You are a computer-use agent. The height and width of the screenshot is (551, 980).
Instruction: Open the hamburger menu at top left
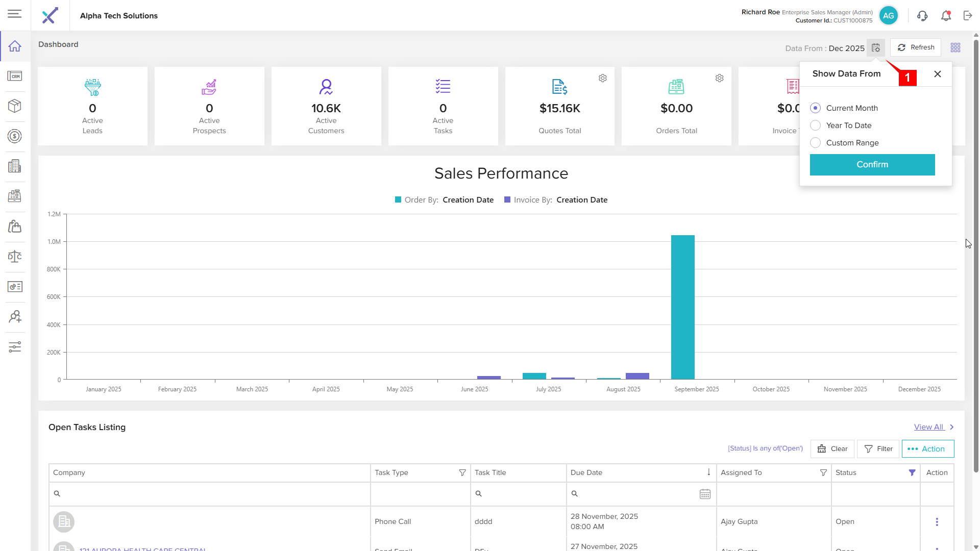tap(15, 14)
